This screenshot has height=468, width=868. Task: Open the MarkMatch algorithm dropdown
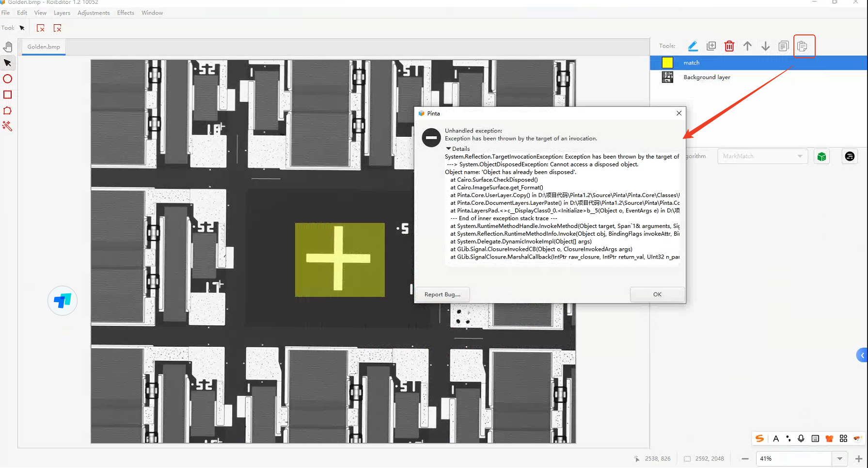762,156
